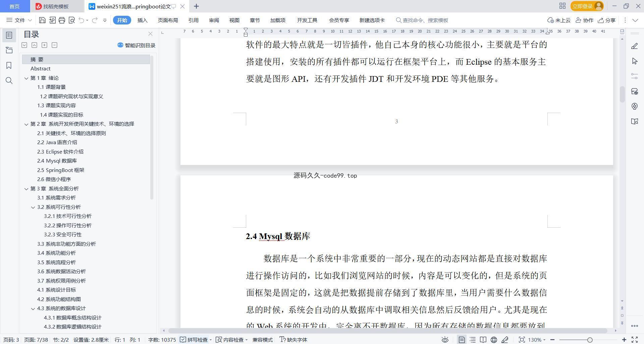Select the 开始 ribbon tab
This screenshot has width=644, height=344.
point(122,20)
